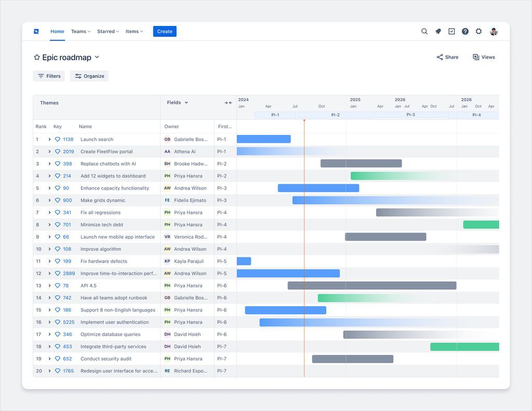Open the Epic roadmap title dropdown

point(97,58)
